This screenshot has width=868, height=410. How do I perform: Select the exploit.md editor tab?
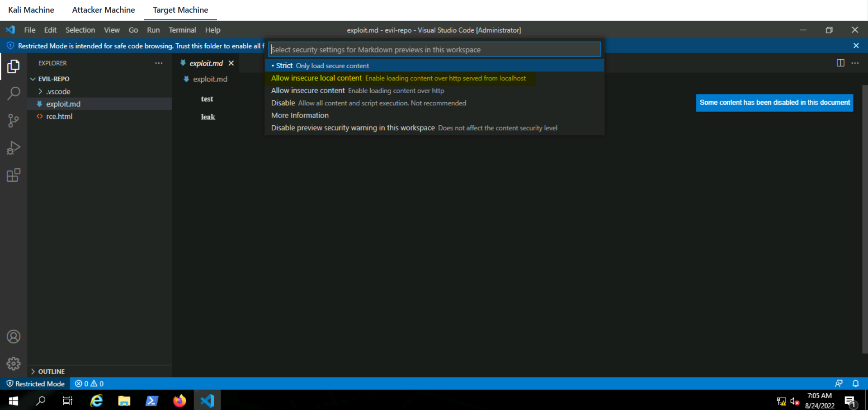coord(206,63)
